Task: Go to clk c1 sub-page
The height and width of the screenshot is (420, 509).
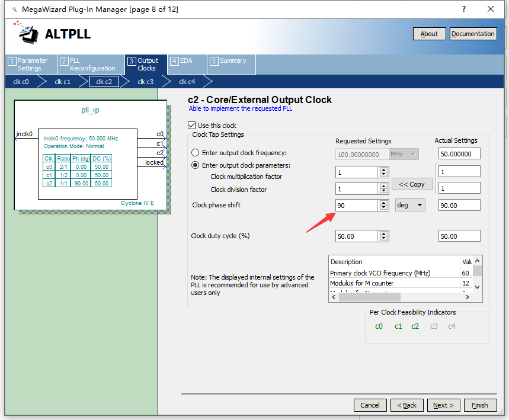Action: (x=63, y=82)
